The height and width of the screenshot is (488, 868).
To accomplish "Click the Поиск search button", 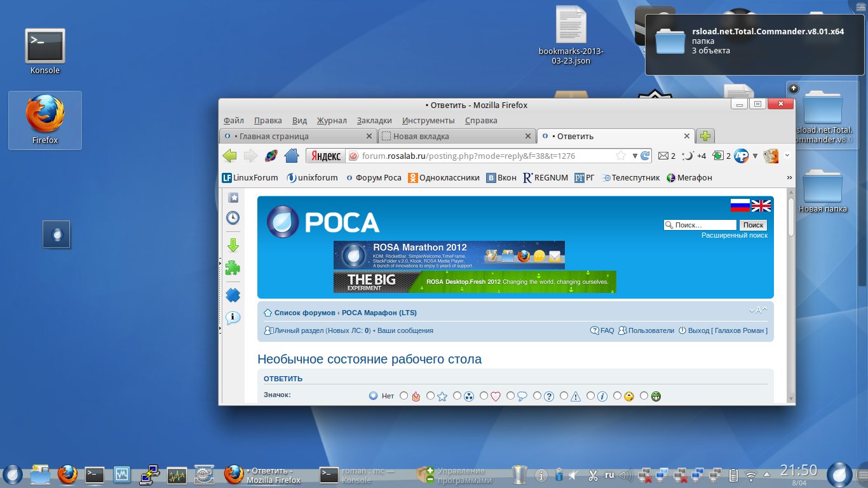I will [753, 225].
